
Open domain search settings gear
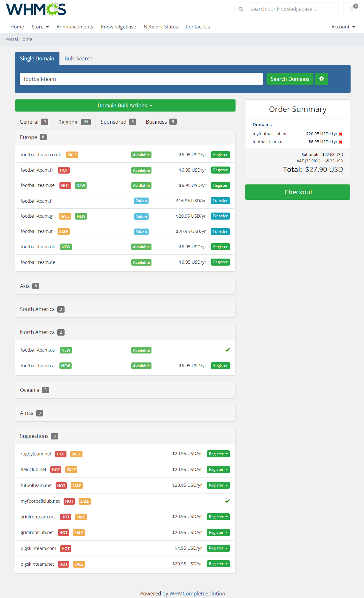[321, 79]
